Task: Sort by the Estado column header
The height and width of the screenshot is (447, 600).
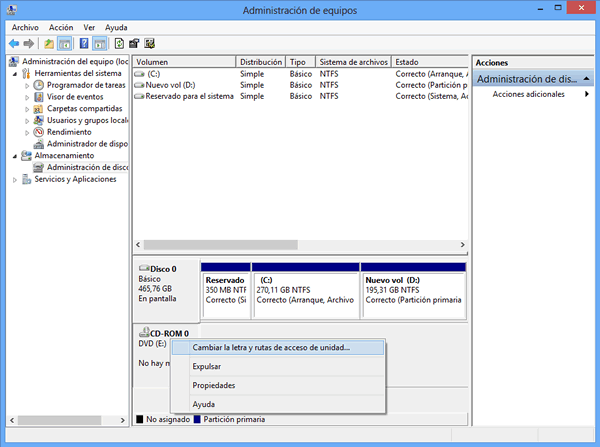Action: pos(430,62)
